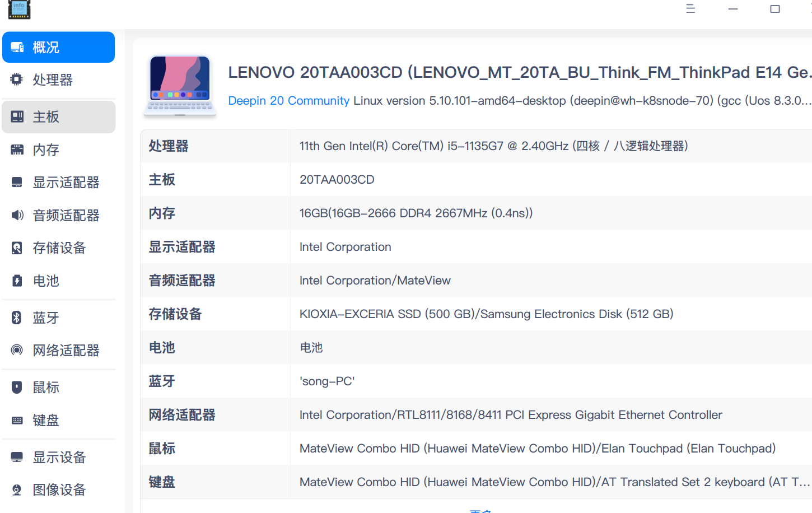Click the 网络适配器 row label in table

[182, 415]
